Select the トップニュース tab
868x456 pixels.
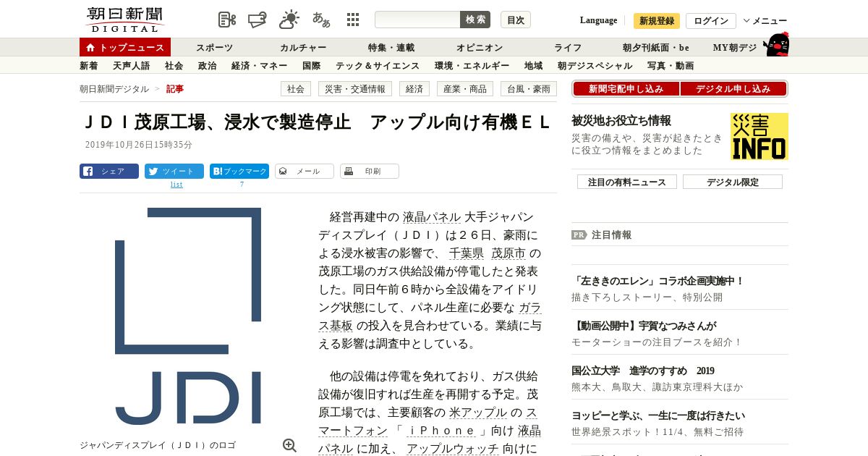(125, 47)
